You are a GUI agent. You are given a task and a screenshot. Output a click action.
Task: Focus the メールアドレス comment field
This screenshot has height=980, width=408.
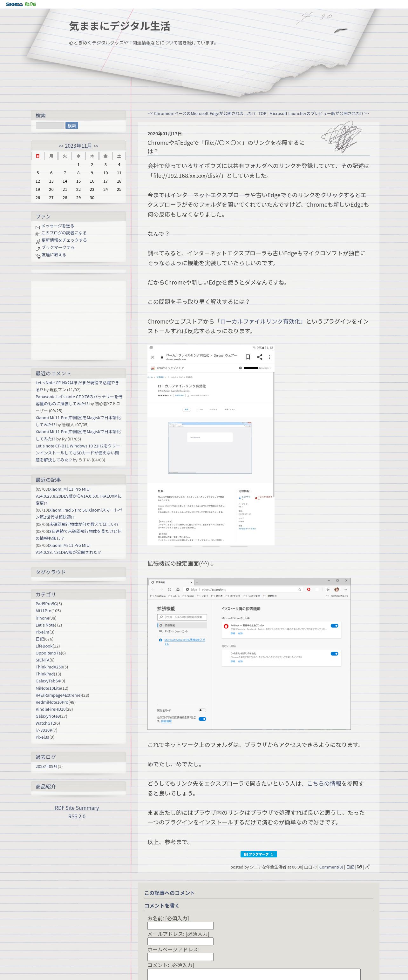[x=180, y=941]
